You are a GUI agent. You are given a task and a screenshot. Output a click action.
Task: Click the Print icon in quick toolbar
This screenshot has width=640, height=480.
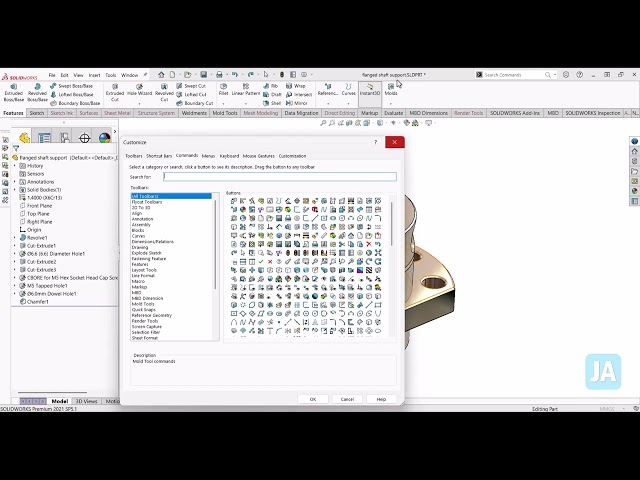coord(219,75)
